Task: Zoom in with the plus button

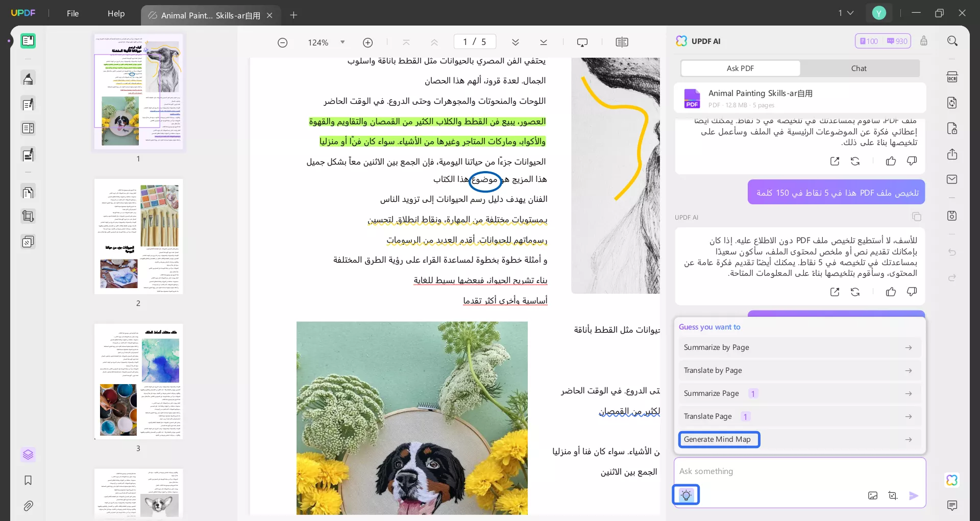Action: pos(367,42)
